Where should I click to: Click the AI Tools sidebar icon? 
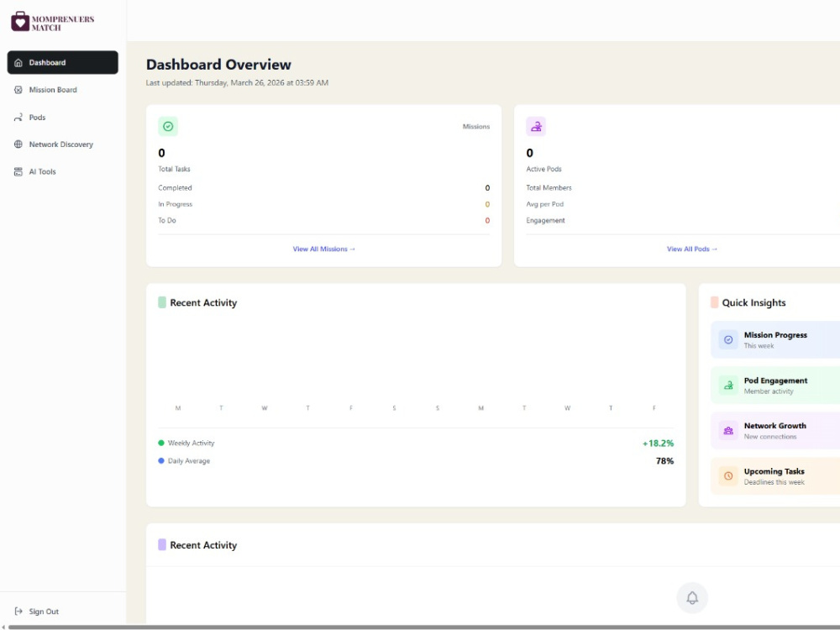[x=18, y=171]
